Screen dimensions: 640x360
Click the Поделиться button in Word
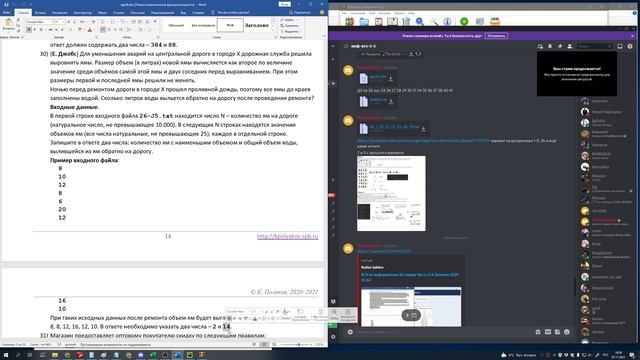[x=299, y=13]
